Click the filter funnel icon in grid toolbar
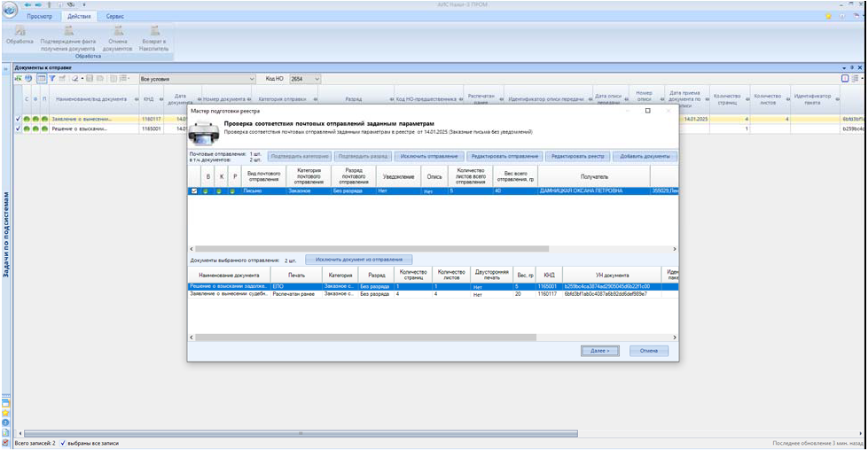 click(x=51, y=79)
